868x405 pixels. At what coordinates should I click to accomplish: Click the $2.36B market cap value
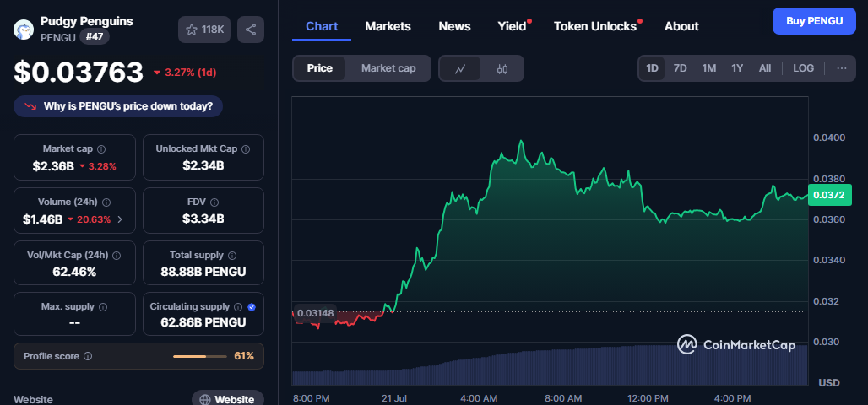click(x=53, y=165)
